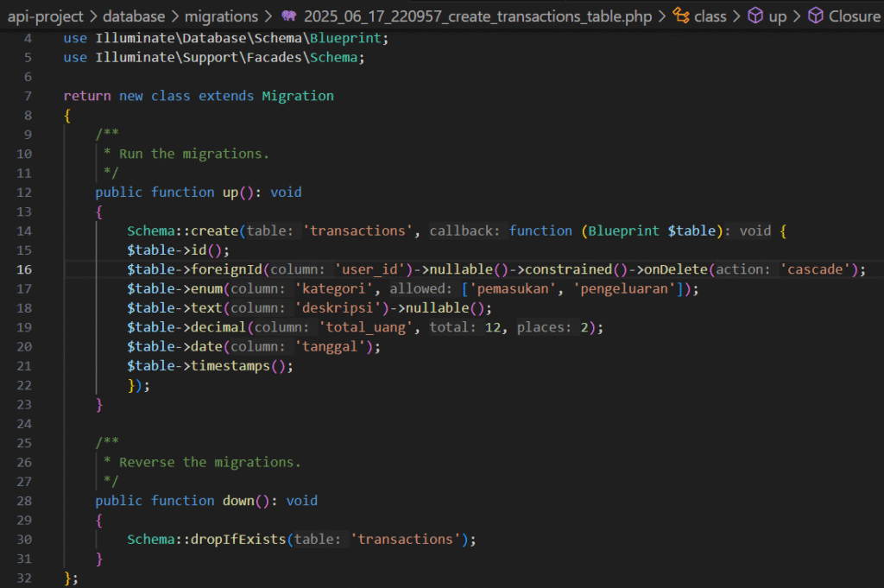Open the "migrations" breadcrumb dropdown
The image size is (884, 588).
[222, 16]
